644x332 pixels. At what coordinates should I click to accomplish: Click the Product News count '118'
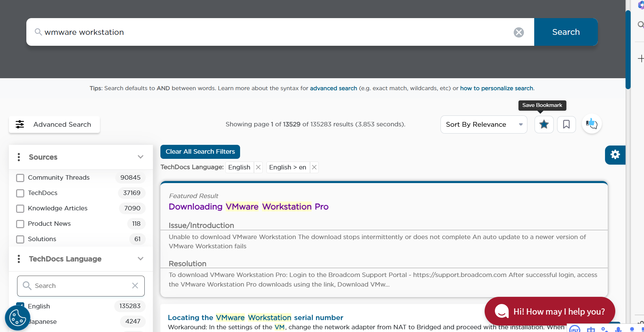coord(136,224)
